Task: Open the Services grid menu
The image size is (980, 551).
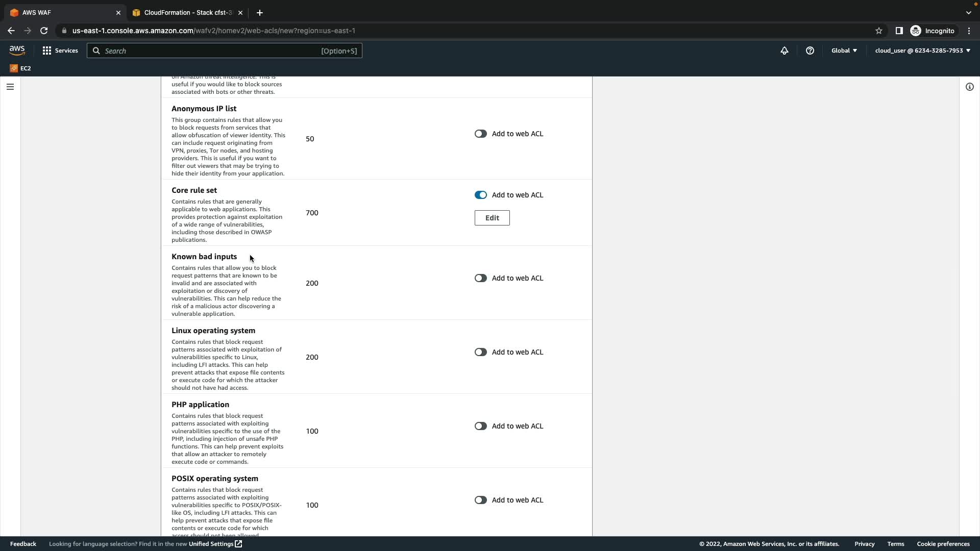Action: click(60, 51)
